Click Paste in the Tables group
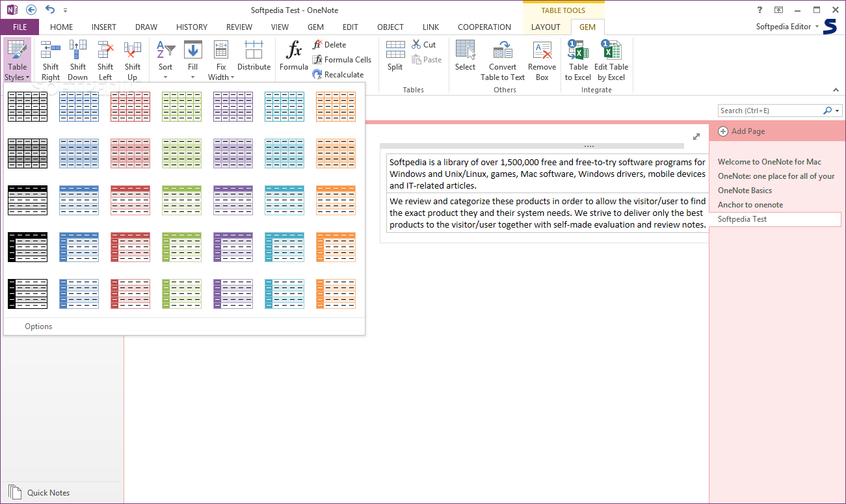The width and height of the screenshot is (846, 504). (x=427, y=60)
